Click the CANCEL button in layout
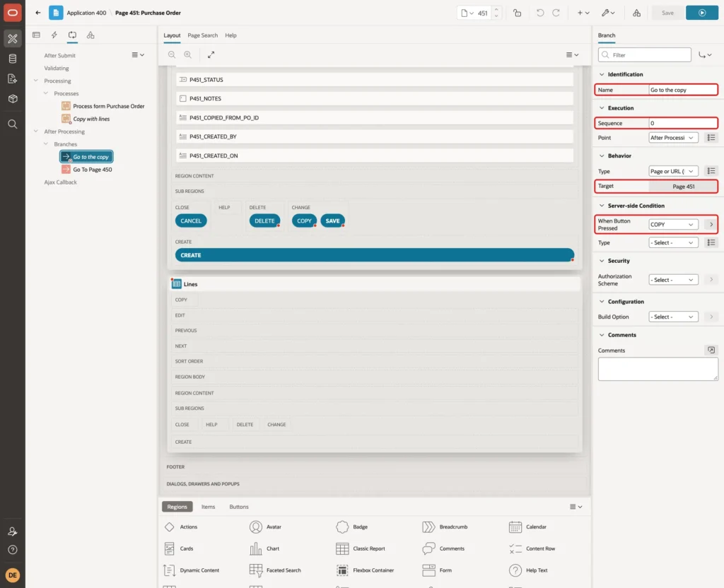The image size is (724, 588). 191,220
